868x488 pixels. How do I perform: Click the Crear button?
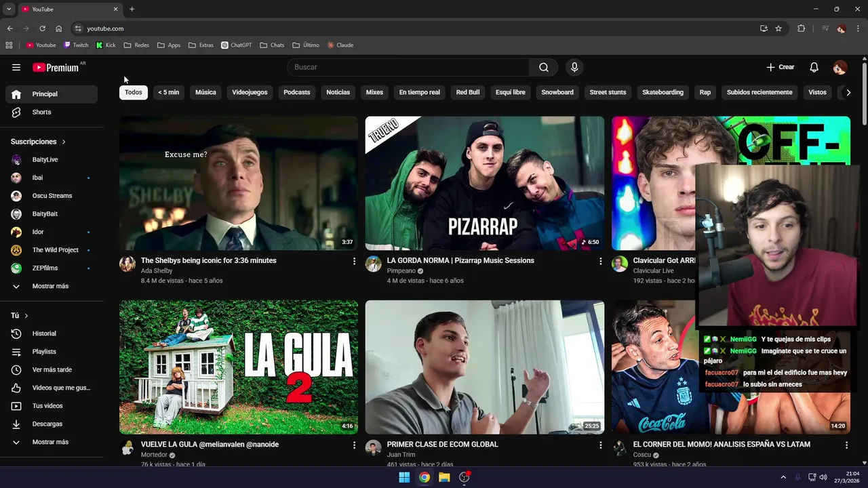(780, 67)
